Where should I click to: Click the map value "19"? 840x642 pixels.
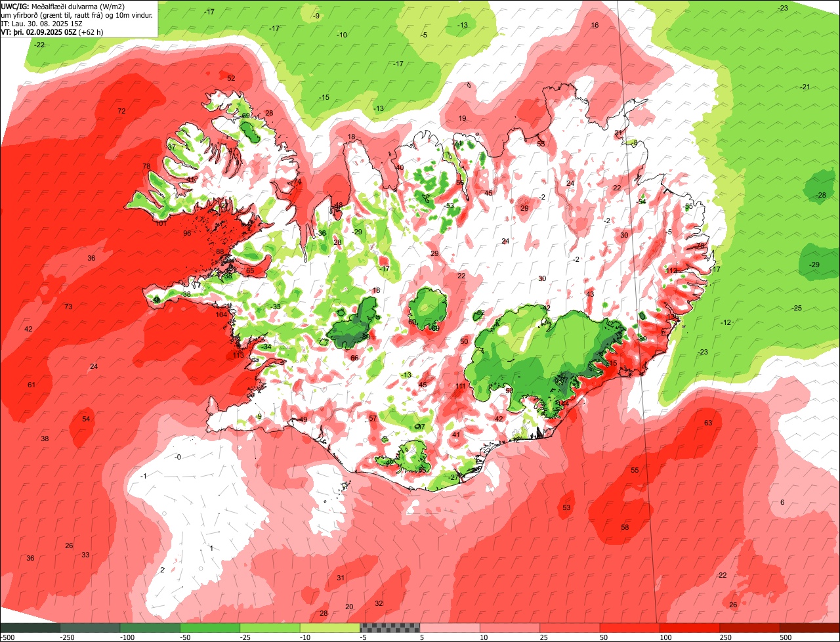tap(462, 118)
